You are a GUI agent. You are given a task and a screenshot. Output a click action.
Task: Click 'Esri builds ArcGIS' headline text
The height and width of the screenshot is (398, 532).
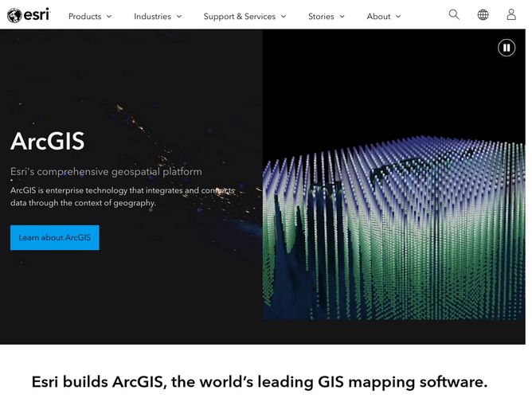260,382
